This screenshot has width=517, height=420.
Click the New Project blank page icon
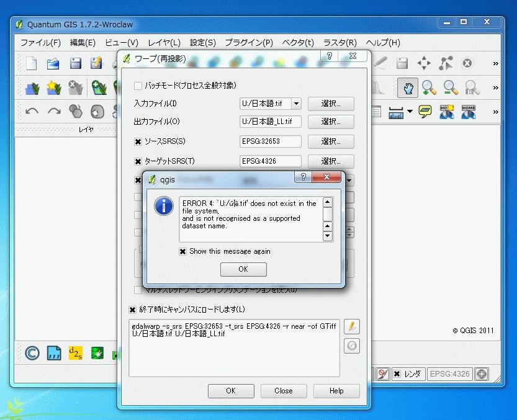pyautogui.click(x=32, y=63)
